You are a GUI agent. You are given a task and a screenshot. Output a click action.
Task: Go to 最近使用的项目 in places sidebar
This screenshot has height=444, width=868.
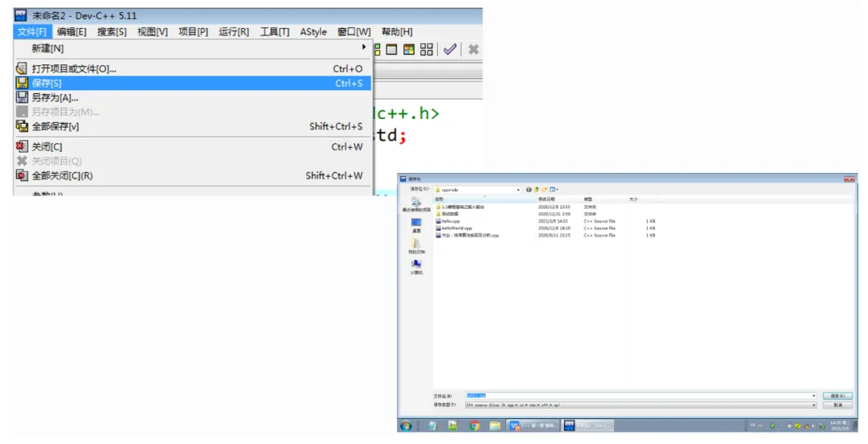tap(416, 204)
